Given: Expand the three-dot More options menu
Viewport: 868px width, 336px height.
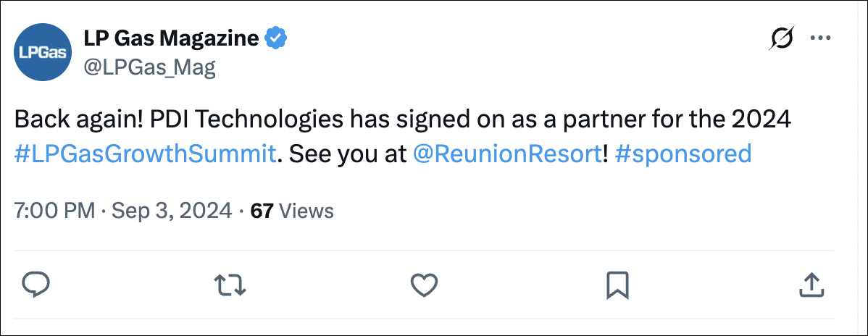Looking at the screenshot, I should (819, 38).
